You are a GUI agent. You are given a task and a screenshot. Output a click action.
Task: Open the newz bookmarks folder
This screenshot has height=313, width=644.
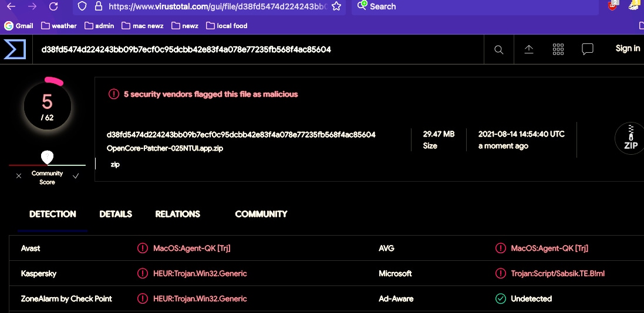185,25
